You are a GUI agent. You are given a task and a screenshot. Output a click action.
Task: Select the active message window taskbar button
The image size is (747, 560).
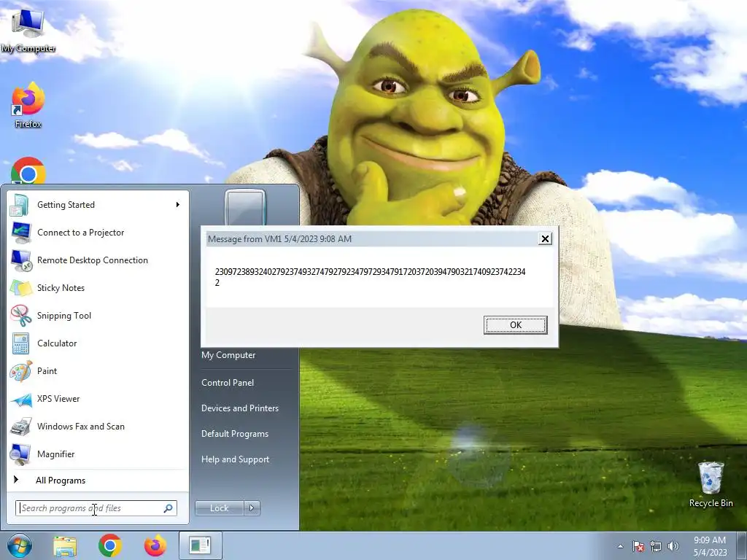pos(200,545)
